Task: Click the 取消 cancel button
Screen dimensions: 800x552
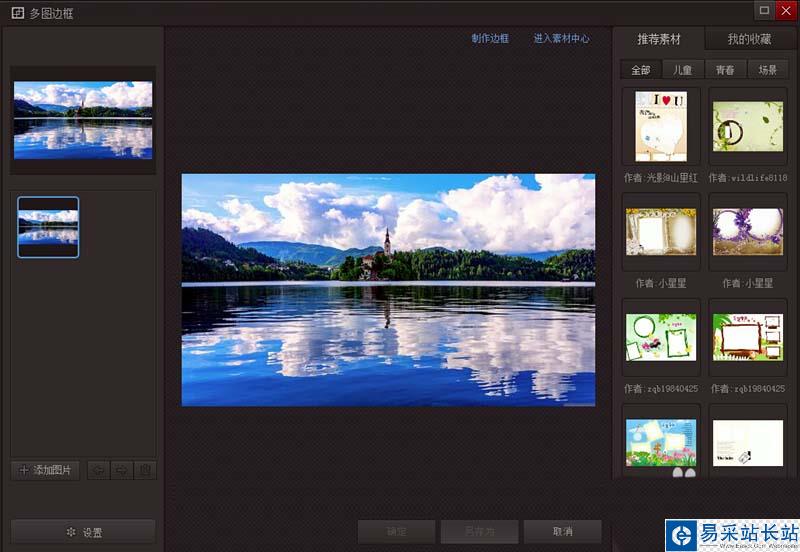Action: click(x=563, y=532)
